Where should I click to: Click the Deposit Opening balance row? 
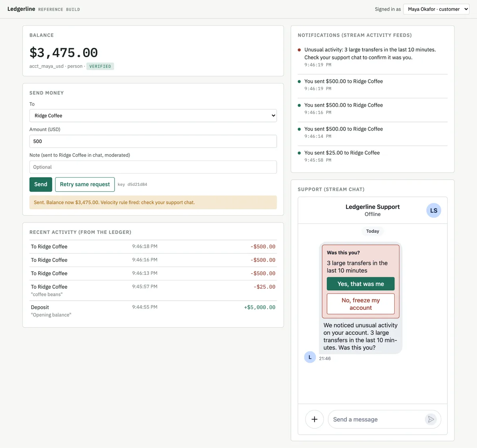pos(153,311)
